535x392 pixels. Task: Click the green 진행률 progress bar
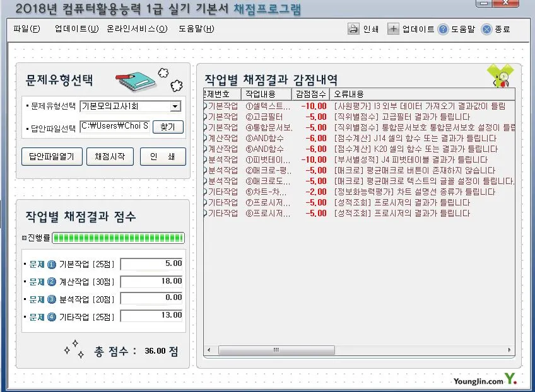tap(117, 238)
